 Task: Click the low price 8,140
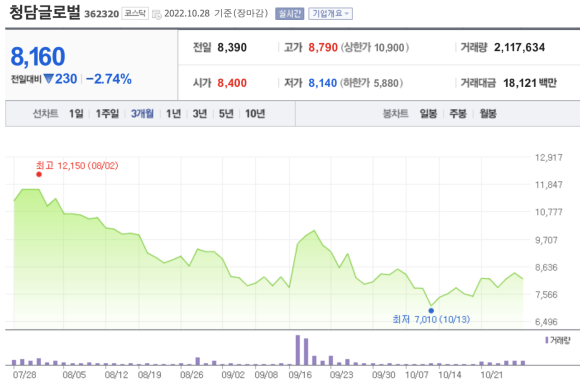(x=323, y=83)
